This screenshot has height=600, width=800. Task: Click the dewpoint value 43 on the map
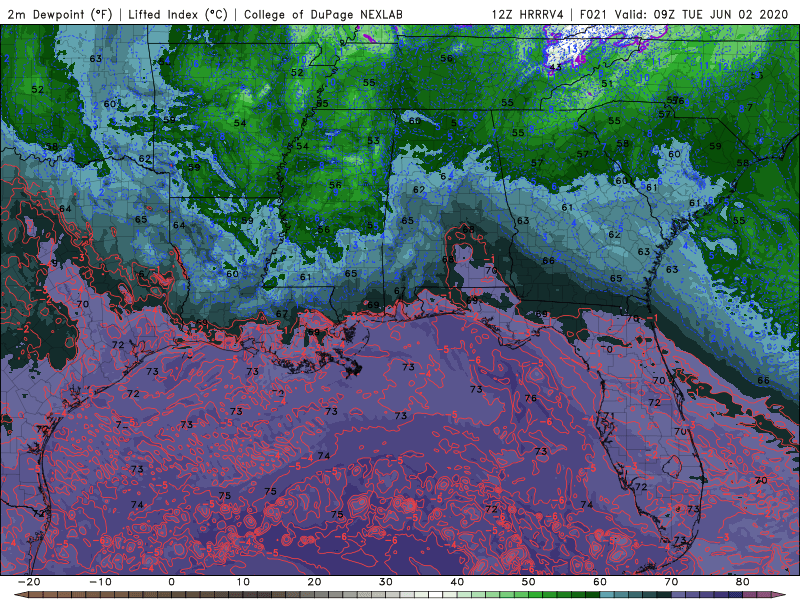[556, 67]
